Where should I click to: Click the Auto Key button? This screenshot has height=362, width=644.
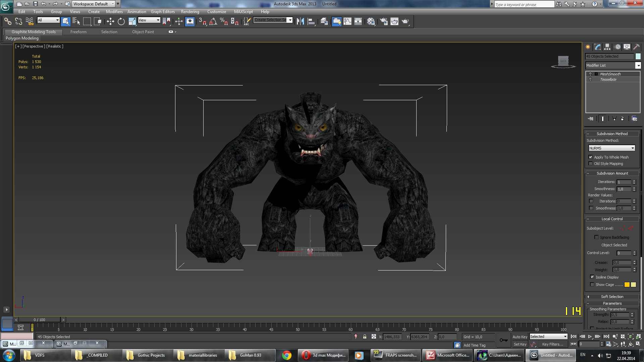tap(520, 337)
